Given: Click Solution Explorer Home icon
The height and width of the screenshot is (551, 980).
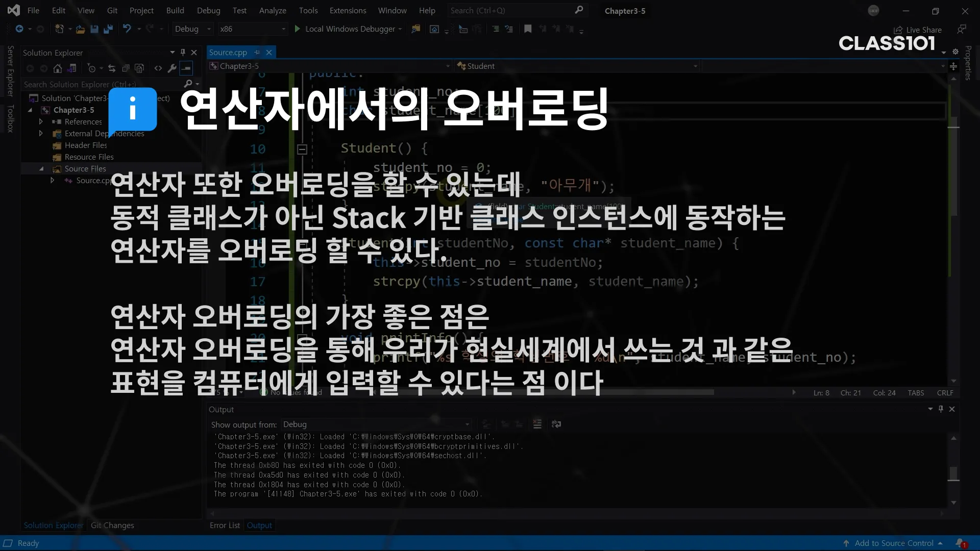Looking at the screenshot, I should coord(58,68).
